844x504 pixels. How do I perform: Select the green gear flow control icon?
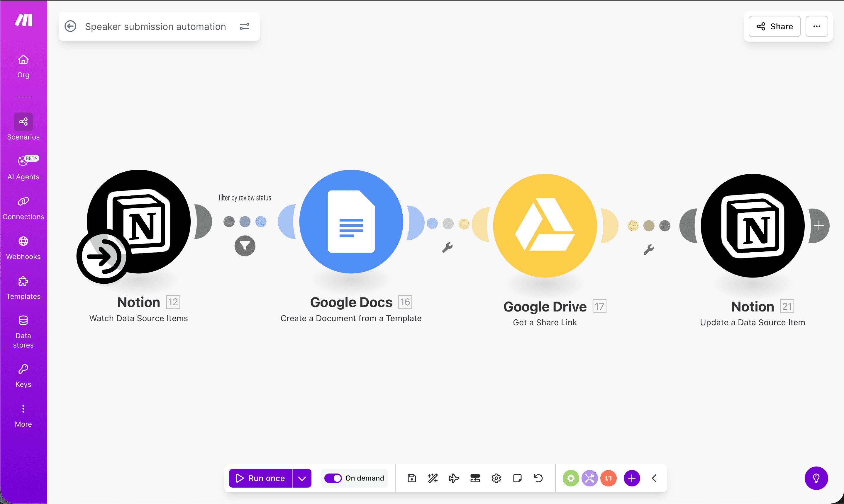[571, 478]
